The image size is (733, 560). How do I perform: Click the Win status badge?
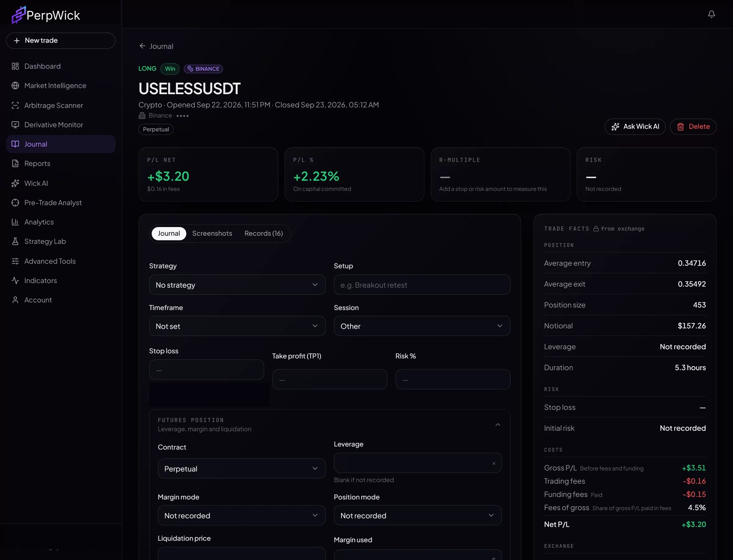coord(170,69)
